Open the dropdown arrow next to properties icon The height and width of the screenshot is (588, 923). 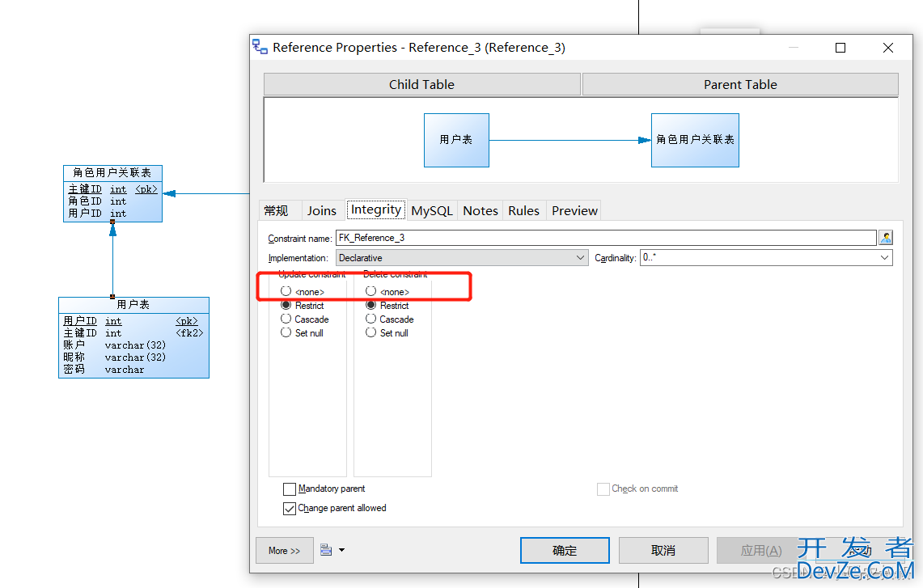(x=342, y=550)
